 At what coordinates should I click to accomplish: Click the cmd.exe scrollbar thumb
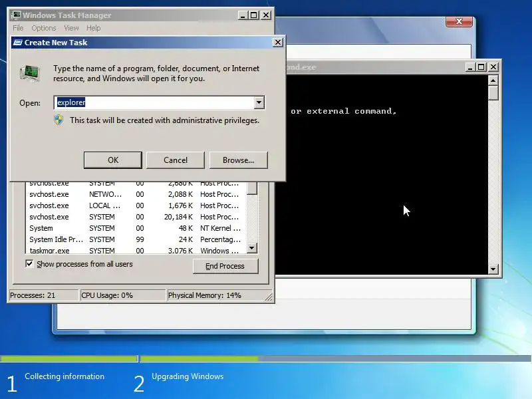click(493, 93)
